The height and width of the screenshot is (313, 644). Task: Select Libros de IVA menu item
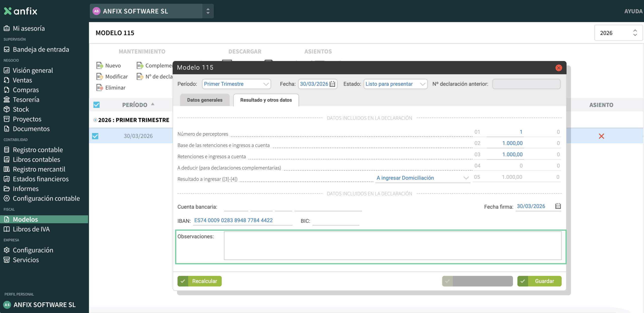click(x=31, y=229)
